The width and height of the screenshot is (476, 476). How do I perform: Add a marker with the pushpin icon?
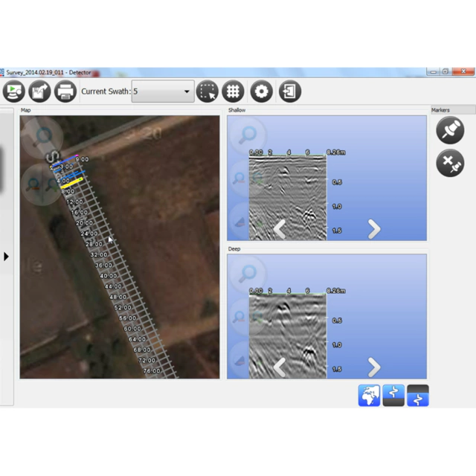(450, 130)
